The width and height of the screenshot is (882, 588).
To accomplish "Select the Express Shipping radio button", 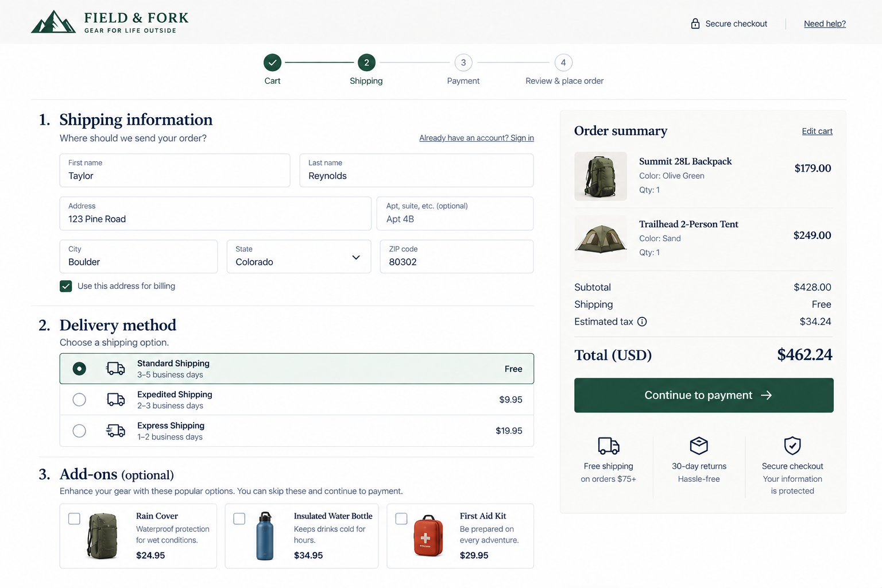I will [79, 431].
